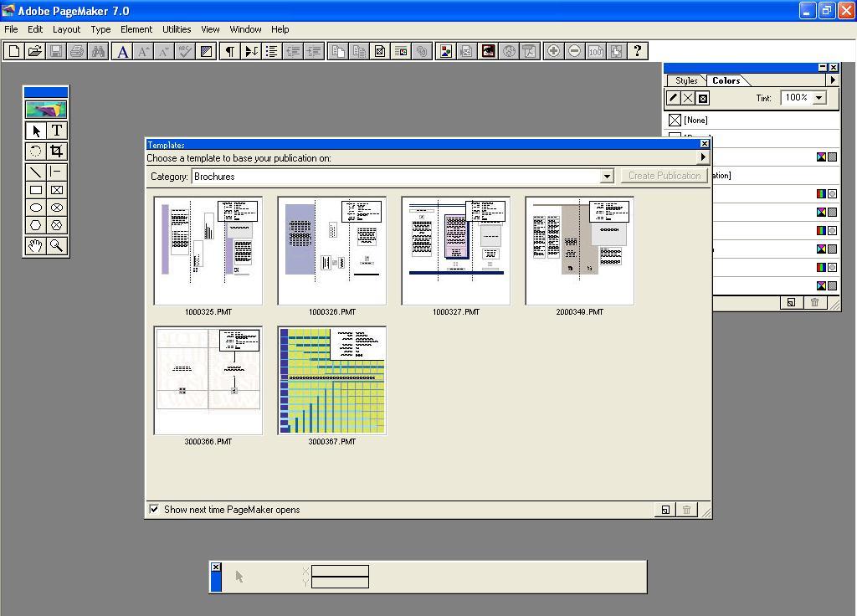Screen dimensions: 857x616
Task: Select template thumbnail 3000366.PMT
Action: 208,381
